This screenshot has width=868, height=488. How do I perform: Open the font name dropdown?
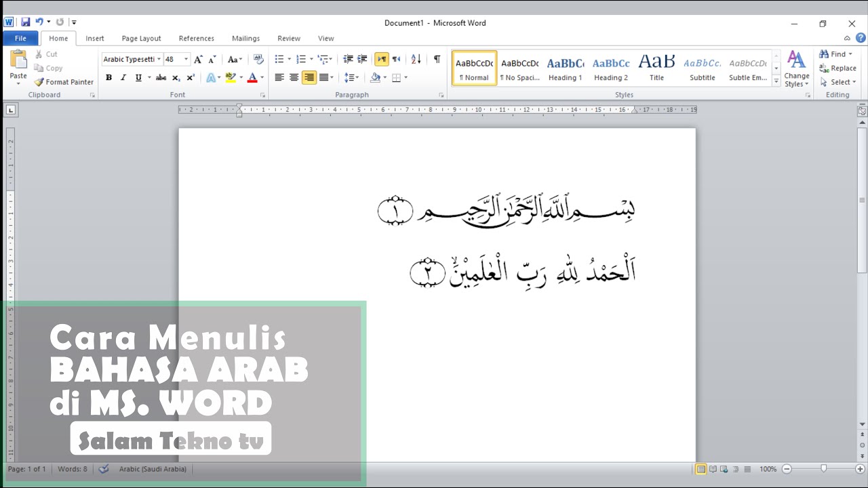(159, 60)
